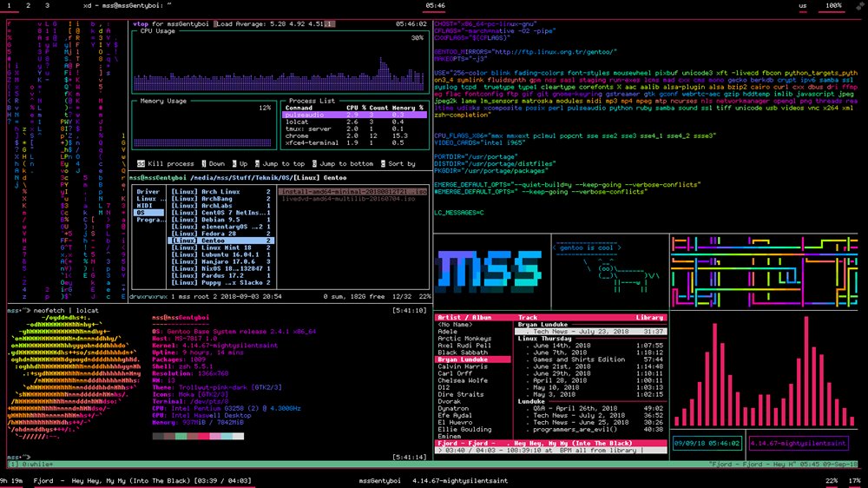Select the install-amd64-minimal iso file
868x488 pixels.
[x=354, y=192]
